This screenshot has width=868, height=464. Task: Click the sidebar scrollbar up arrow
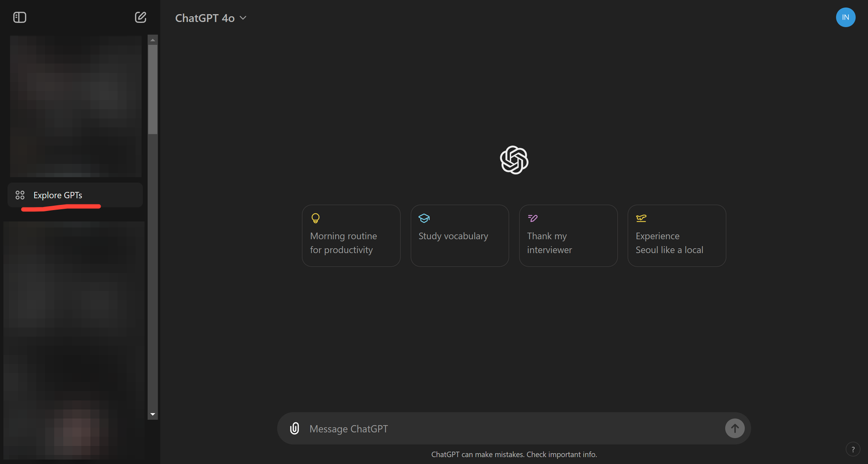152,40
